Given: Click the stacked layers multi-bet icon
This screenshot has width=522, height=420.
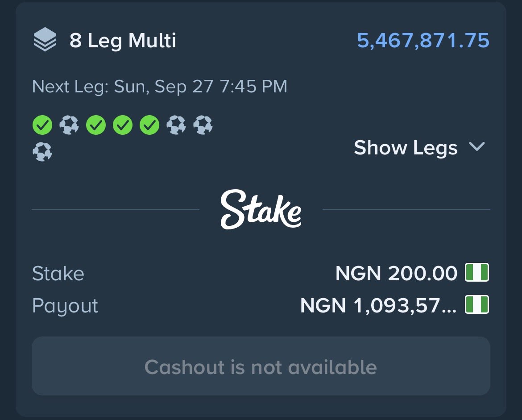Looking at the screenshot, I should tap(45, 39).
